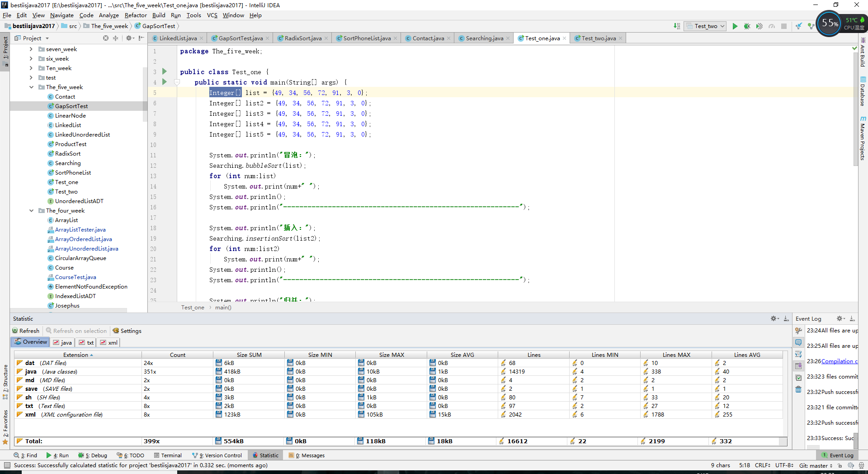Click the CRLF line separator in the status bar
Image resolution: width=868 pixels, height=474 pixels.
click(763, 465)
